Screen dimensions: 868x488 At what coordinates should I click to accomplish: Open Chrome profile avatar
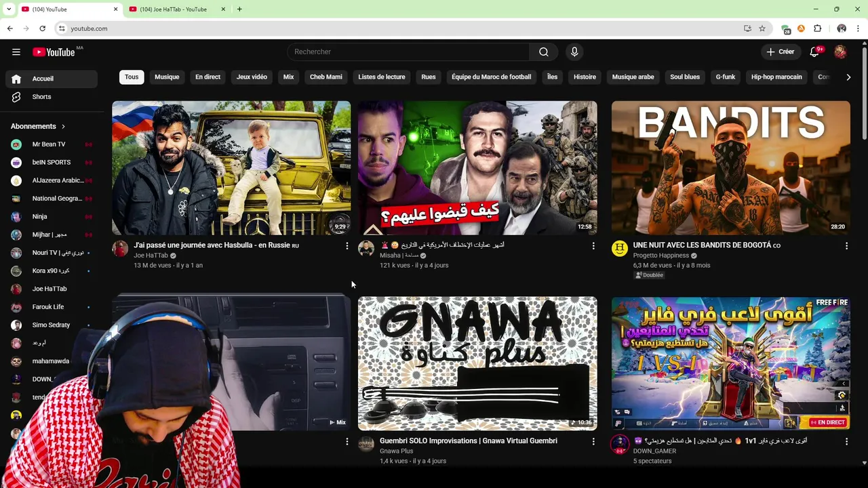(x=842, y=28)
